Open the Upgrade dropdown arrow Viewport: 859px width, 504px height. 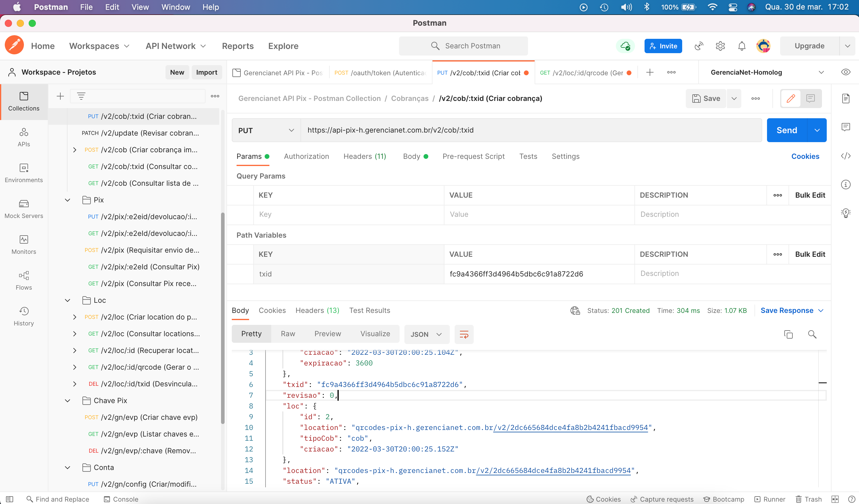(847, 46)
